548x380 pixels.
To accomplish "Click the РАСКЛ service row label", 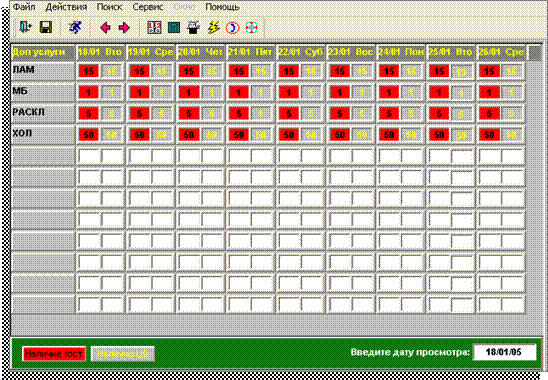I will tap(43, 113).
